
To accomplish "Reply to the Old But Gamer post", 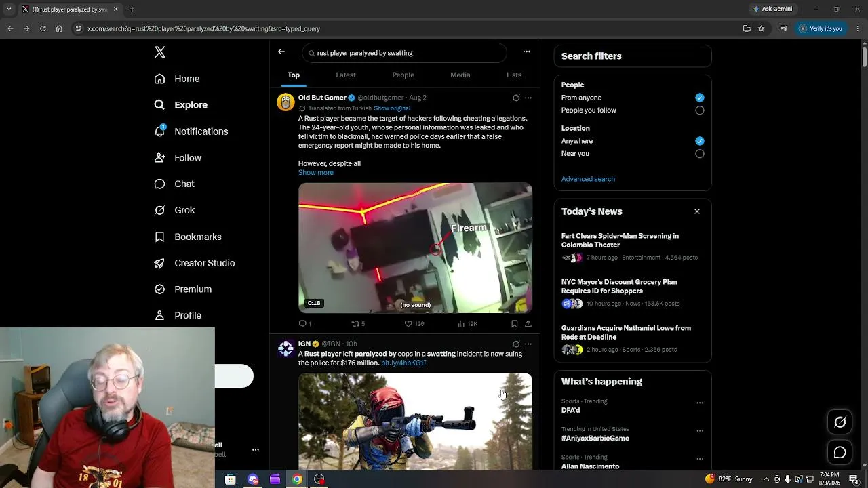I will [304, 324].
